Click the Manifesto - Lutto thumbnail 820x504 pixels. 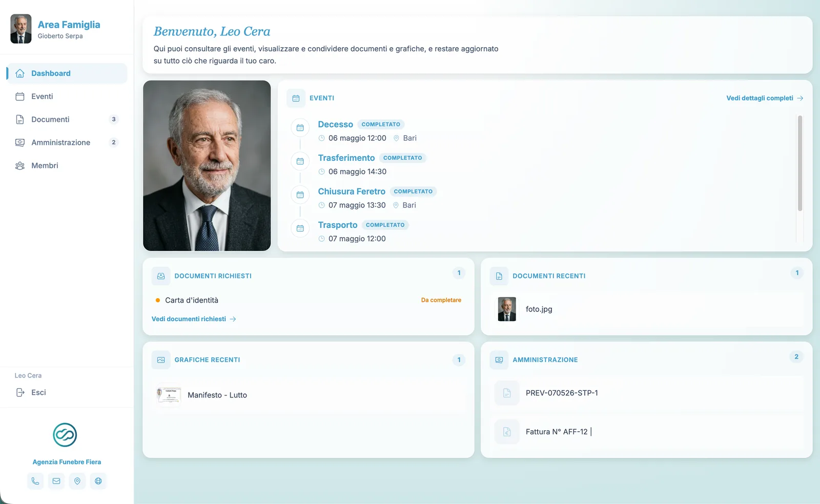pyautogui.click(x=169, y=395)
